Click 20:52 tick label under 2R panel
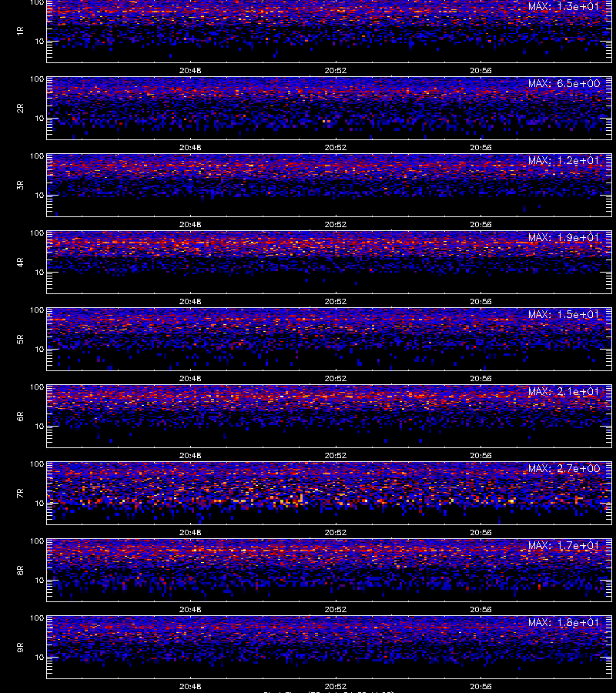 (336, 147)
